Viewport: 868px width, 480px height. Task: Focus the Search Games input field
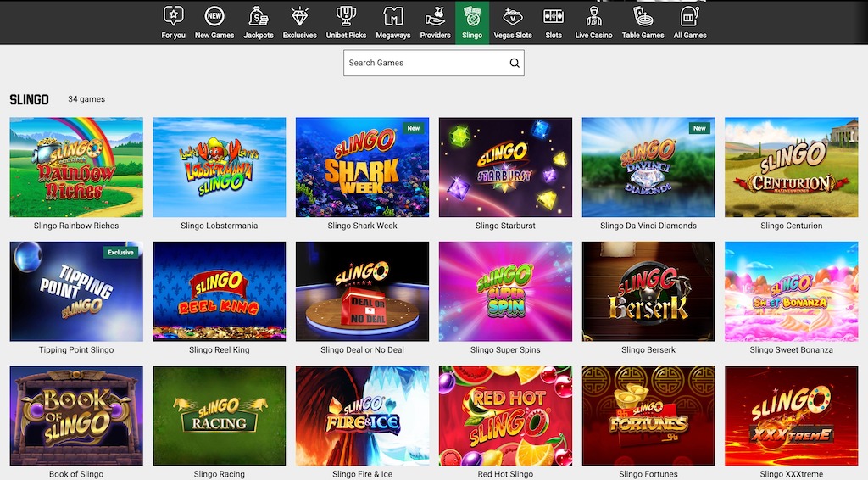click(x=433, y=63)
